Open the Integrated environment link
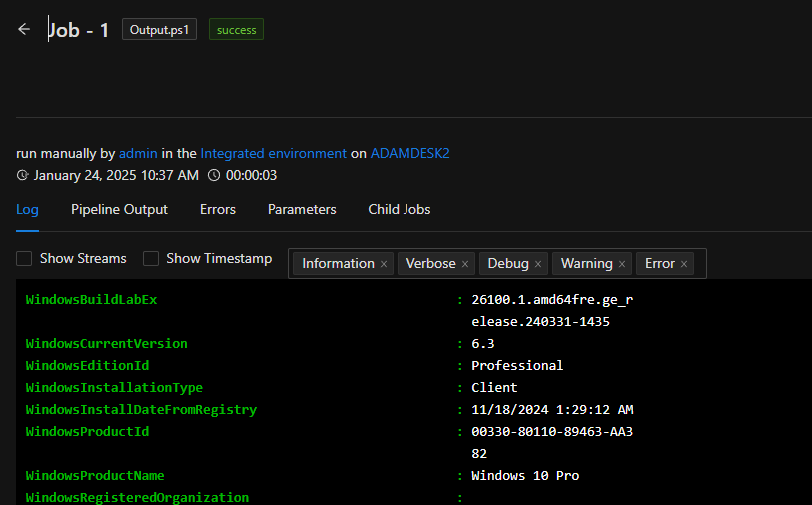The height and width of the screenshot is (505, 812). point(274,153)
